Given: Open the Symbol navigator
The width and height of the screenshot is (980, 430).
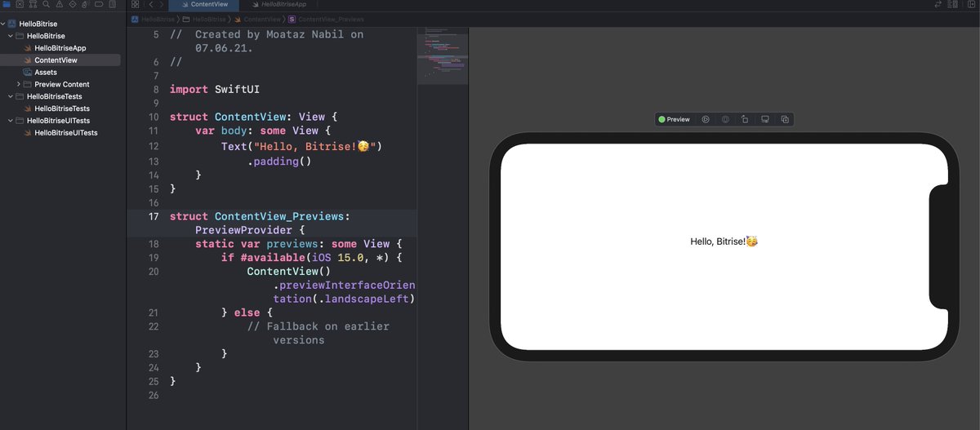Looking at the screenshot, I should coord(33,4).
